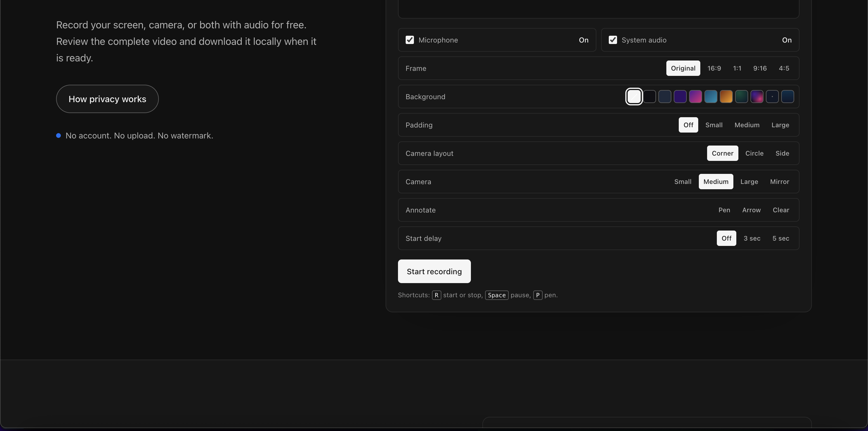Set Camera size to Large
868x431 pixels.
click(749, 182)
